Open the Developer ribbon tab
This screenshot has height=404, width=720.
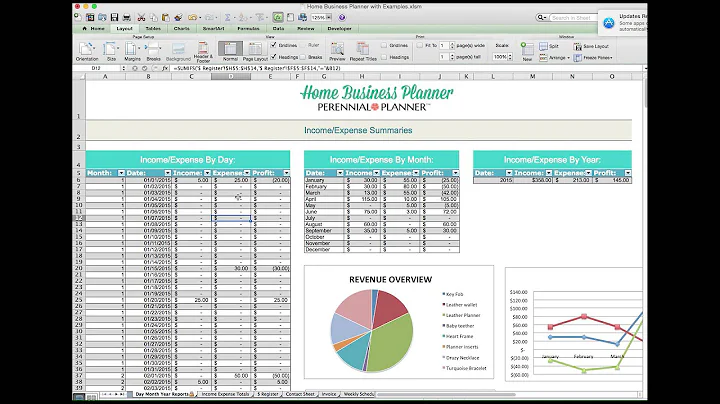pos(339,28)
